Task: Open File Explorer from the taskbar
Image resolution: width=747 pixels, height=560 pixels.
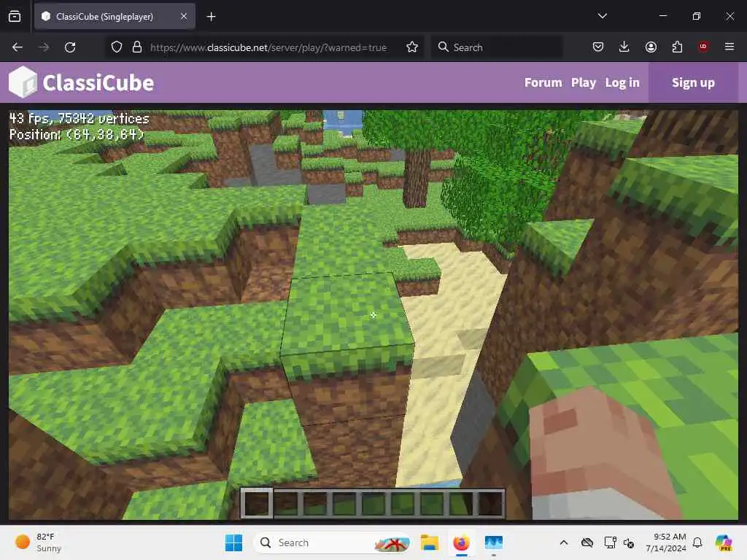Action: [x=429, y=542]
